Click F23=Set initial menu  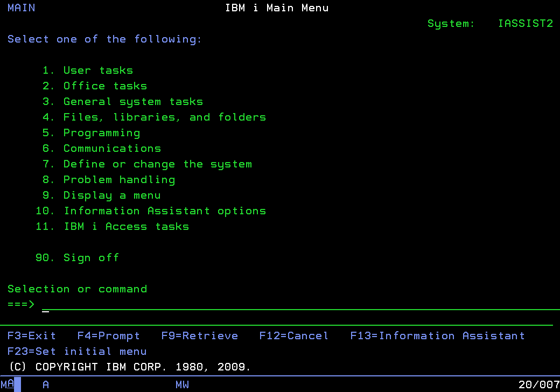pyautogui.click(x=78, y=351)
